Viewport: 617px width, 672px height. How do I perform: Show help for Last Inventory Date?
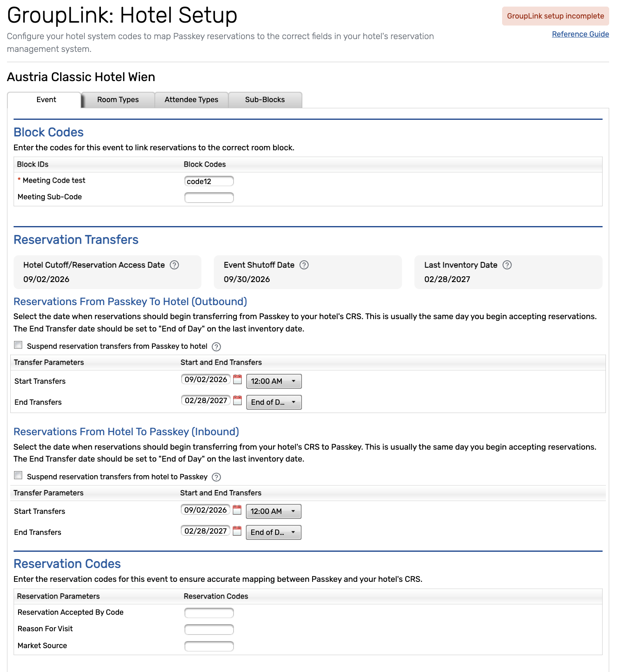tap(507, 265)
